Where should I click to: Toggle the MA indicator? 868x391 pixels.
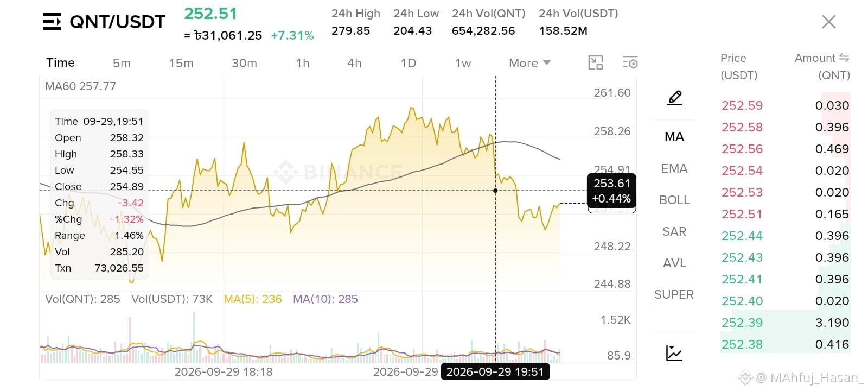(674, 137)
